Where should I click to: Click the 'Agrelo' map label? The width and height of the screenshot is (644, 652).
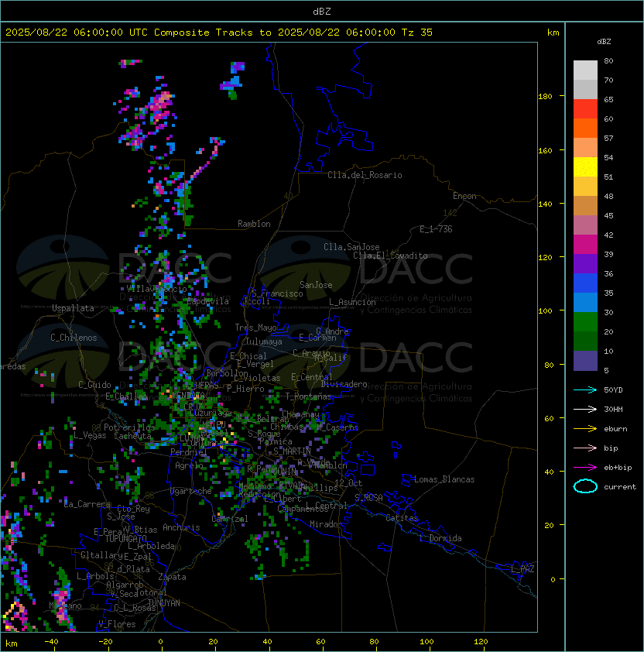[x=189, y=465]
